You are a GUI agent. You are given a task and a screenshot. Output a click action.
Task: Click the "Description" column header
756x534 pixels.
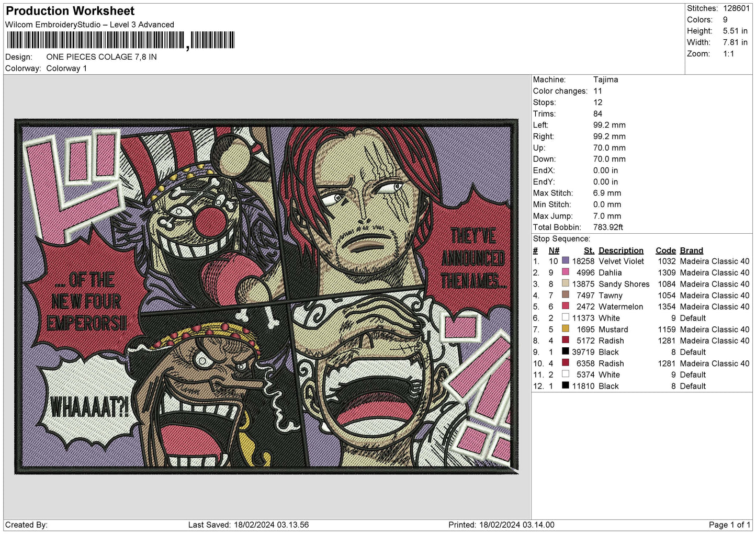621,251
